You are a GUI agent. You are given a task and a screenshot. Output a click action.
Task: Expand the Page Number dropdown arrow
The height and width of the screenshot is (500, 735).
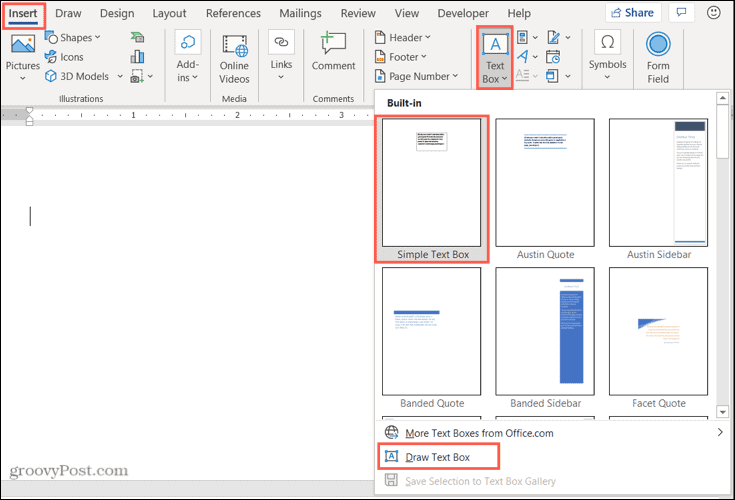pos(455,76)
